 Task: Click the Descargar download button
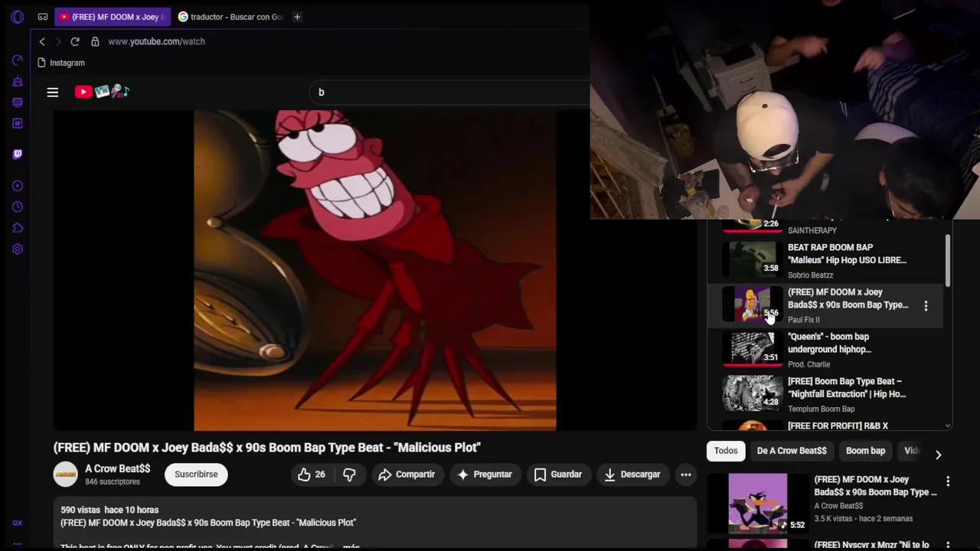point(632,474)
